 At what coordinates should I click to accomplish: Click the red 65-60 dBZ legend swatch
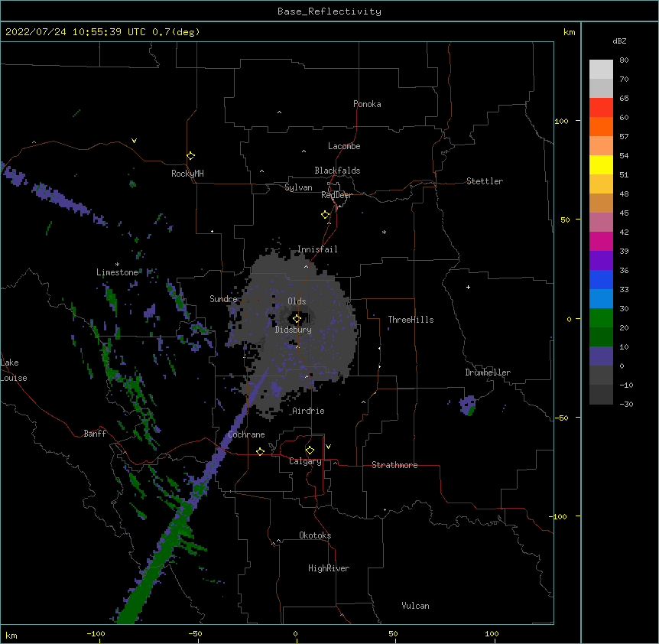pyautogui.click(x=601, y=107)
